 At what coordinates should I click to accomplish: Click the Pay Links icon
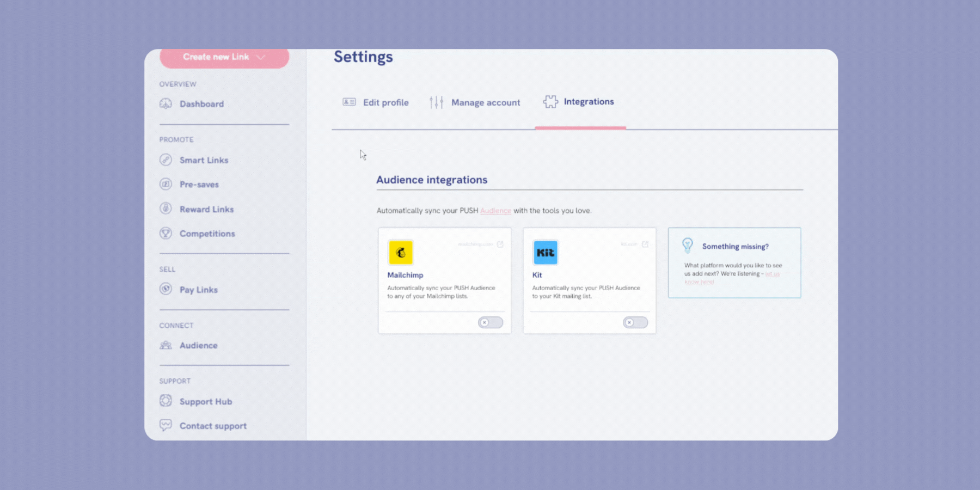(166, 289)
